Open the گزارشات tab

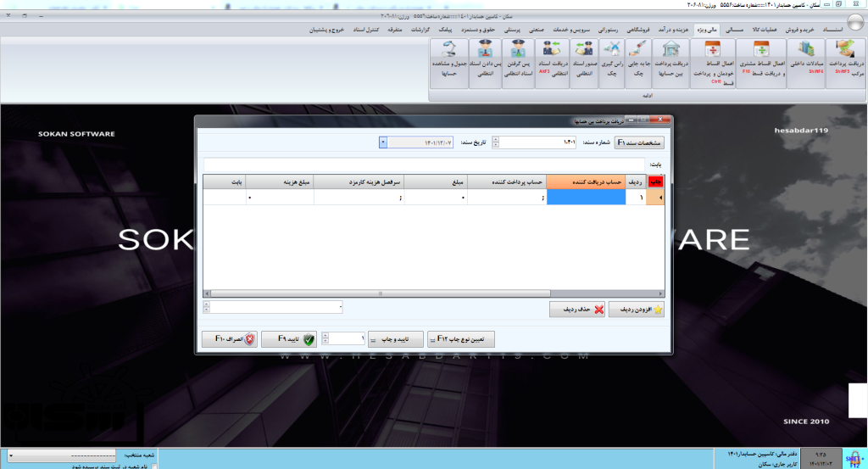tap(420, 30)
